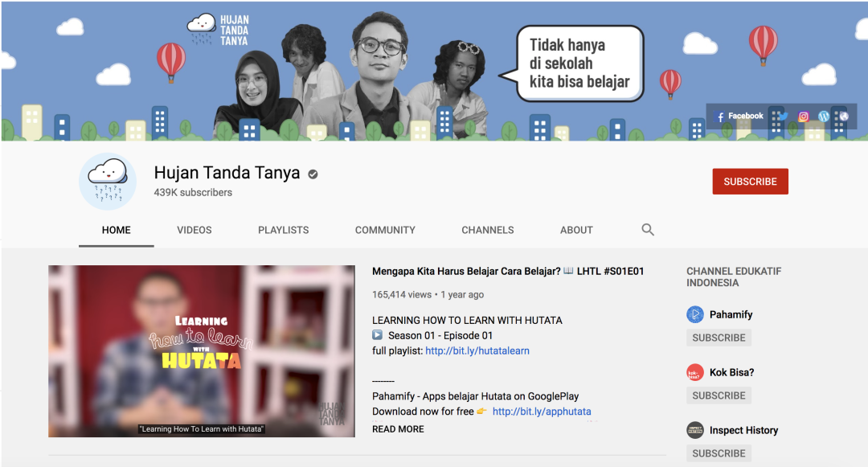
Task: Open the Twitter bird icon link
Action: 783,117
